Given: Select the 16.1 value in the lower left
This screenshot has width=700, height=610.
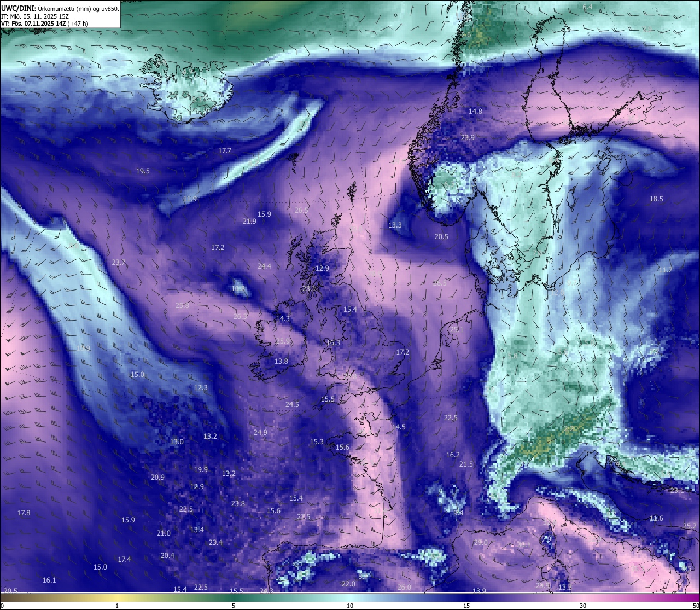Looking at the screenshot, I should (49, 580).
